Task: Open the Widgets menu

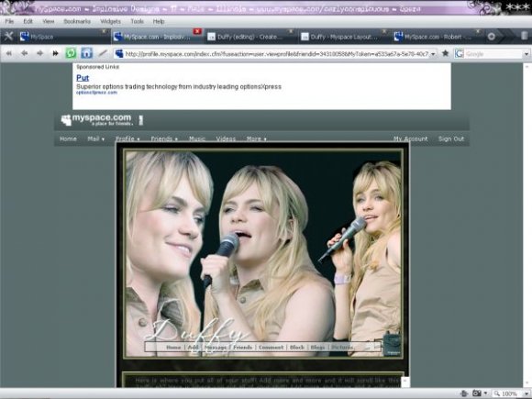Action: 110,21
